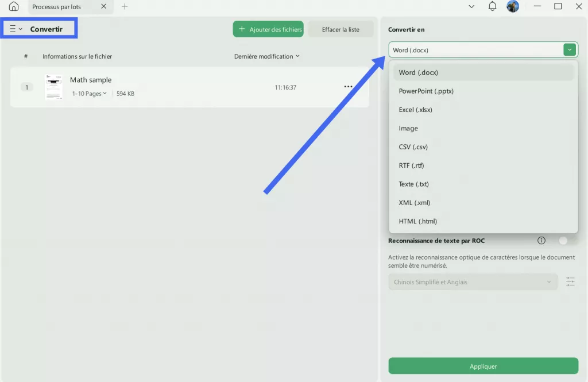Close the Processus par lots tab
The image size is (588, 382).
[x=103, y=7]
